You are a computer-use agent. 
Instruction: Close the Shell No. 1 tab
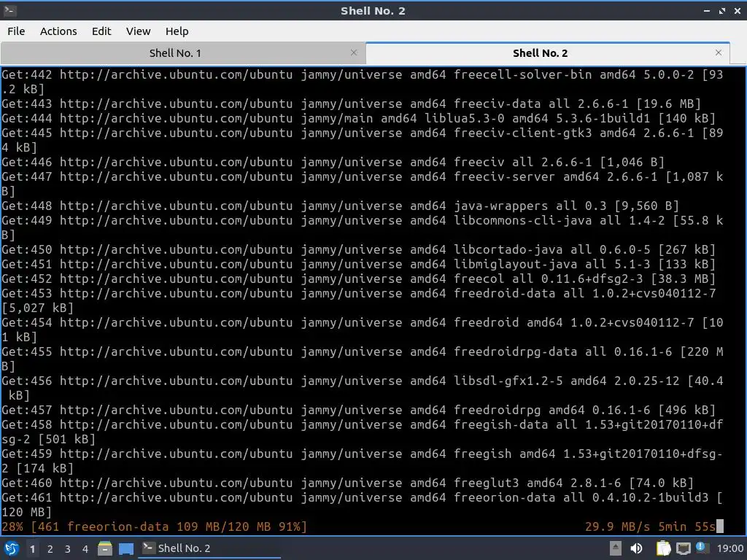[354, 52]
